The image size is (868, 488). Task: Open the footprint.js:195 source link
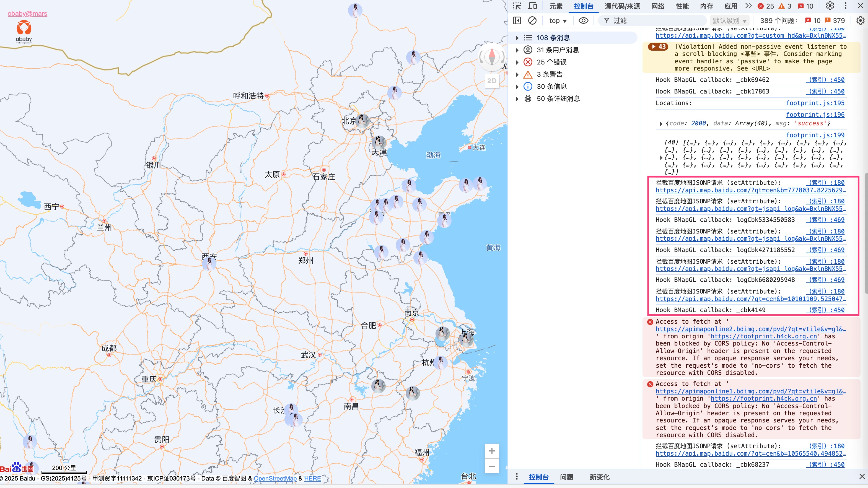(815, 103)
